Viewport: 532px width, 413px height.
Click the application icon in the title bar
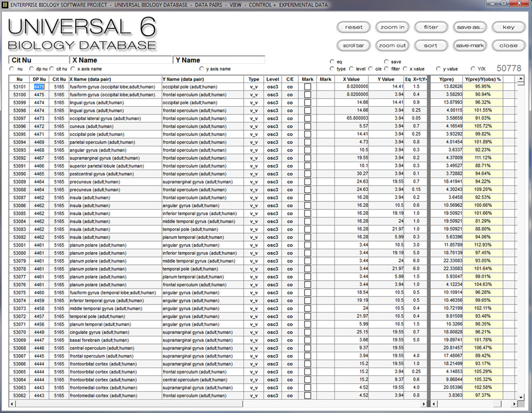tap(4, 5)
